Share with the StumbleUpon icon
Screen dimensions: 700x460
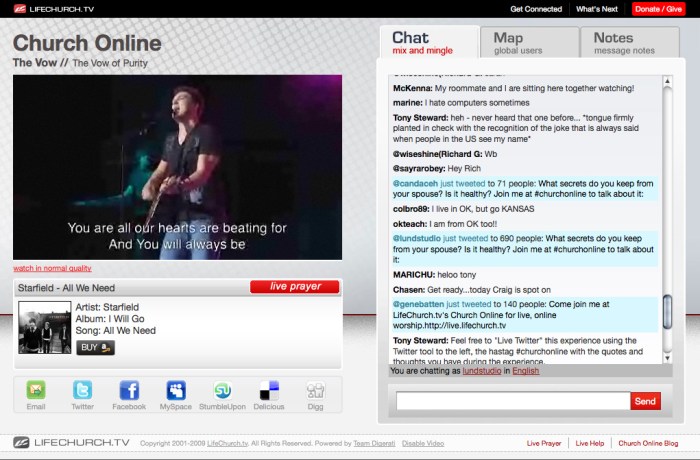pyautogui.click(x=222, y=390)
